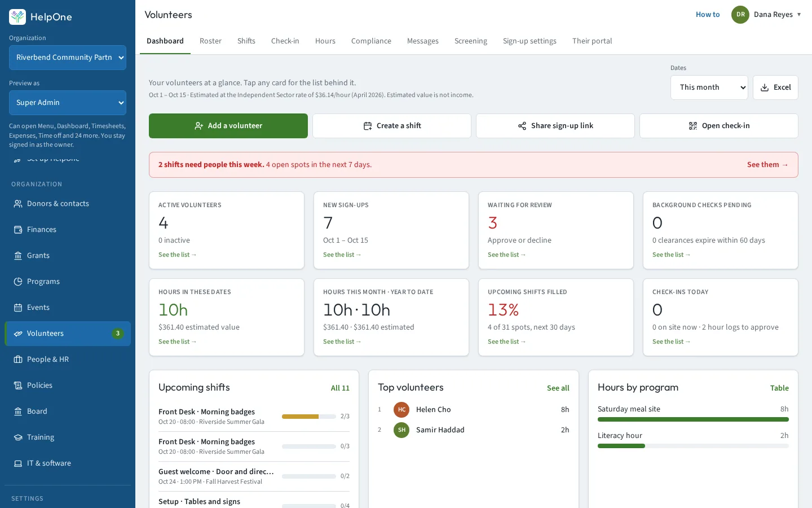The height and width of the screenshot is (508, 812).
Task: Click the Saturday meal site hours bar
Action: coord(693,419)
